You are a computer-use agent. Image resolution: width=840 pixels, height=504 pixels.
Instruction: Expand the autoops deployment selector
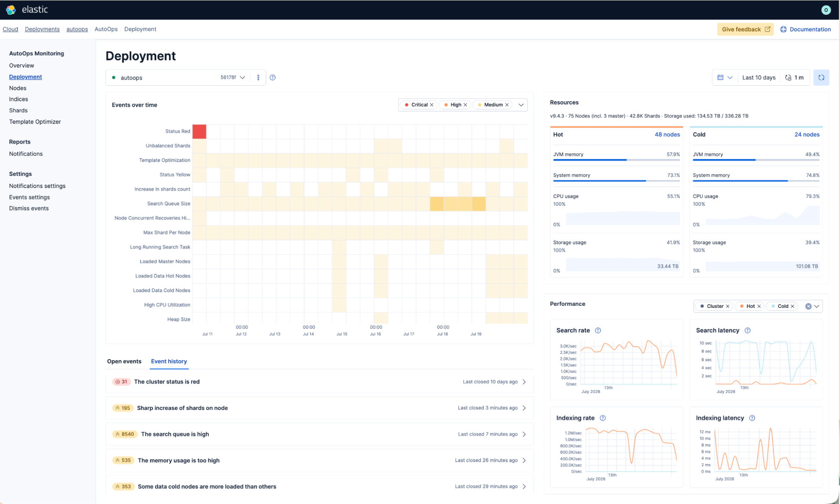pos(242,78)
